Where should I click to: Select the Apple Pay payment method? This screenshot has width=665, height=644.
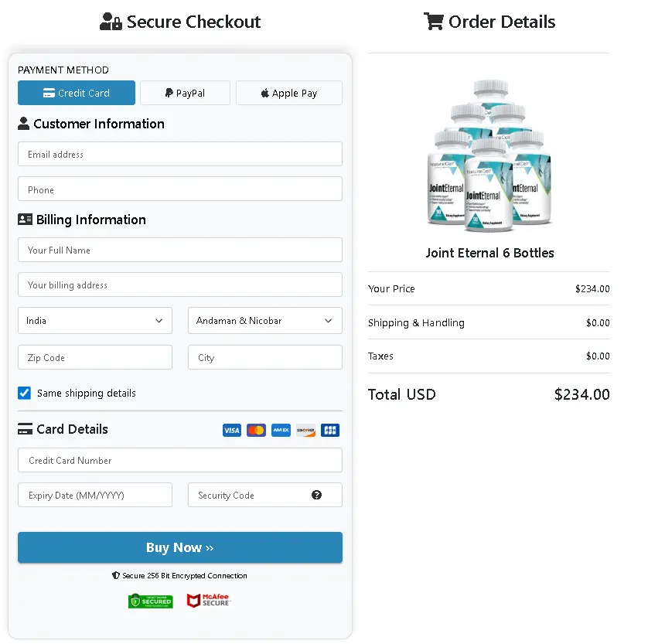click(x=288, y=92)
